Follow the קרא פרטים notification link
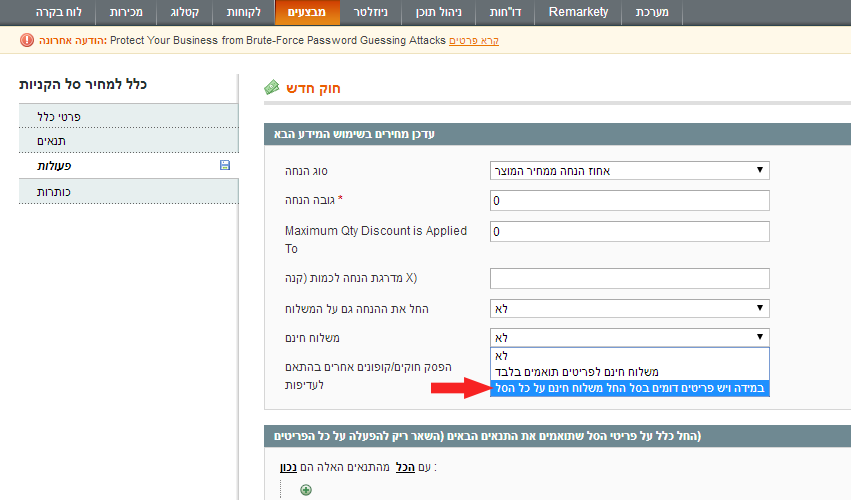The image size is (851, 500). 475,41
